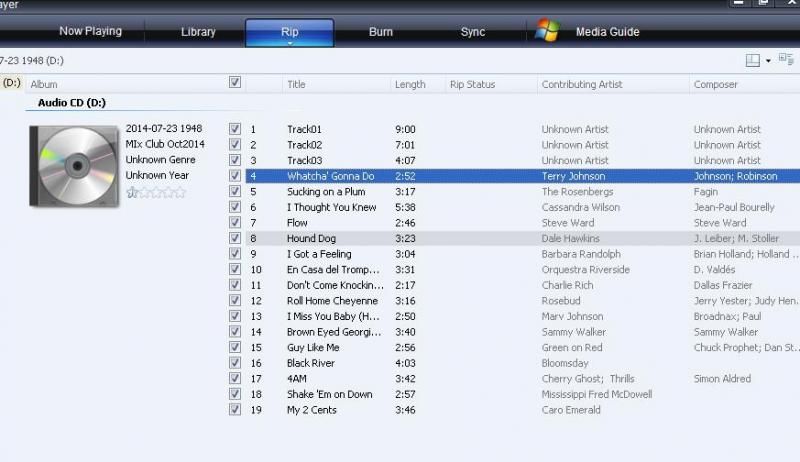The image size is (800, 462).
Task: Click the view options layout icon
Action: (753, 61)
